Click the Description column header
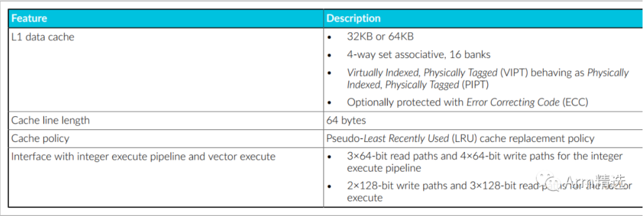This screenshot has height=216, width=644. coord(353,19)
